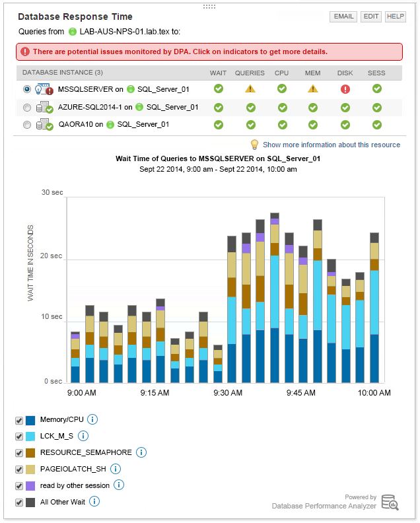Click the RESOURCE_SEMAPHORE brown swatch
The image size is (420, 523).
point(30,453)
